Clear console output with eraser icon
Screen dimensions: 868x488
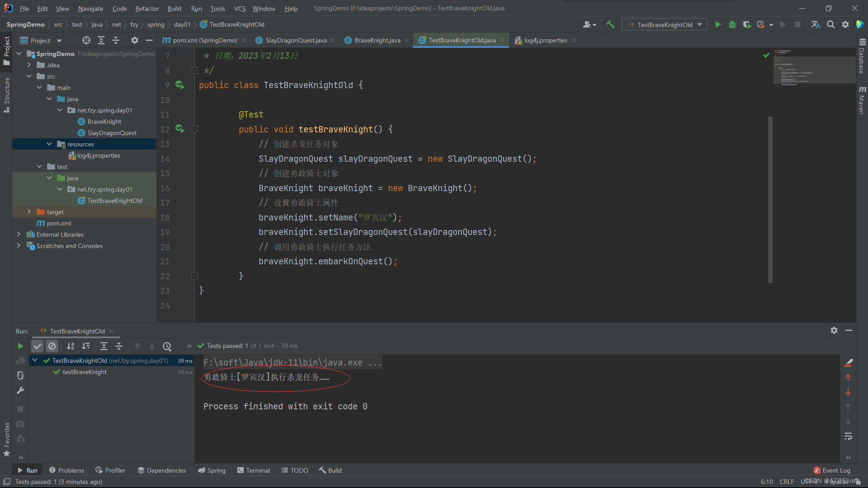tap(848, 362)
